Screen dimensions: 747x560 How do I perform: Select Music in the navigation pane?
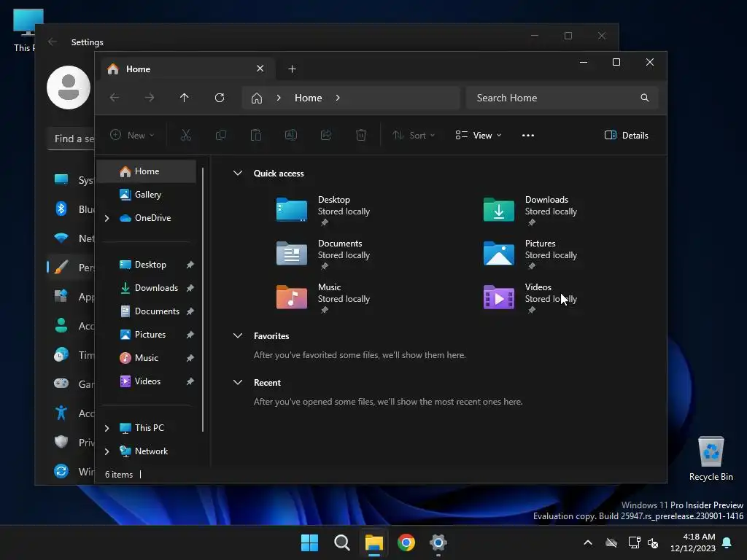click(x=146, y=358)
